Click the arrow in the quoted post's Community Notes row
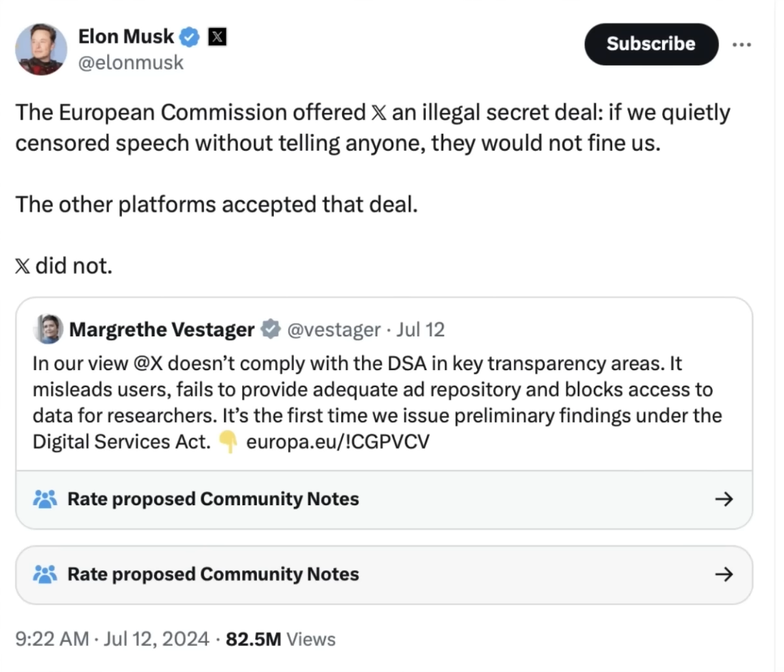Image resolution: width=784 pixels, height=672 pixels. [x=724, y=499]
